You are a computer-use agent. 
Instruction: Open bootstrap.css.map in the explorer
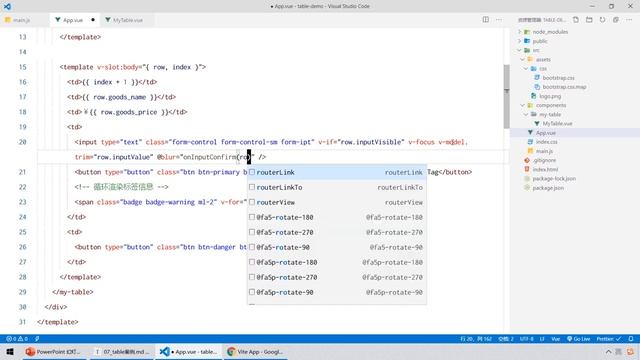pos(564,87)
